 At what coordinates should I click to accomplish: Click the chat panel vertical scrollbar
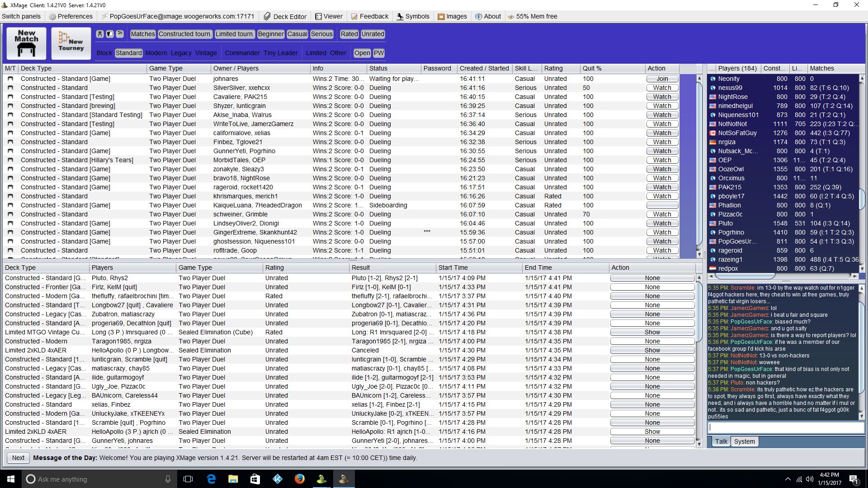861,352
